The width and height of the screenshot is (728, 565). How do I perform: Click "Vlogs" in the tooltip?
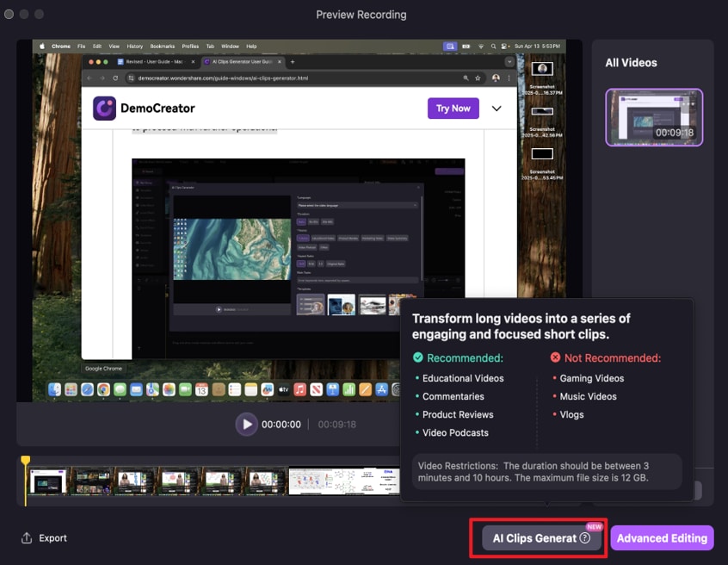[x=571, y=414]
